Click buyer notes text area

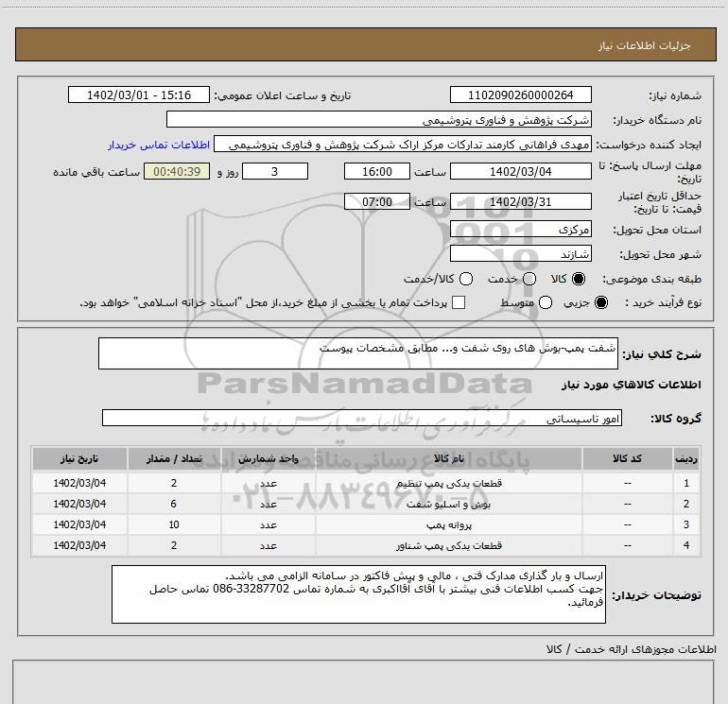(358, 594)
